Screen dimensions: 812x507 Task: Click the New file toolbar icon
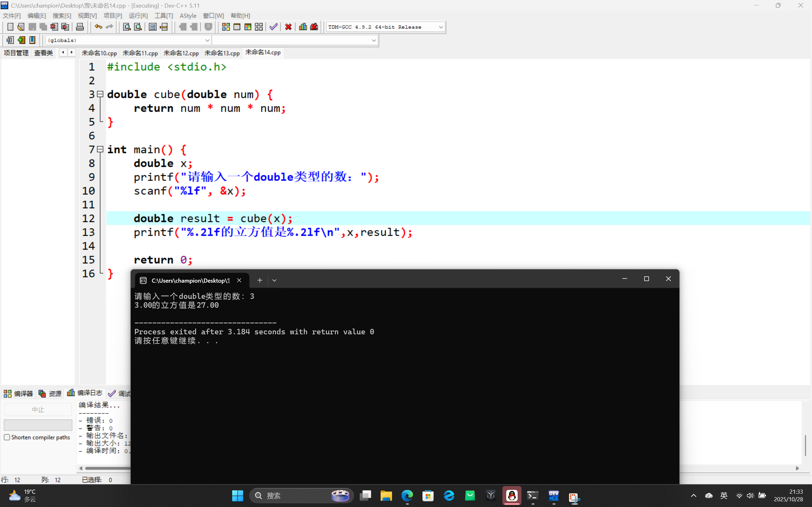[x=10, y=27]
